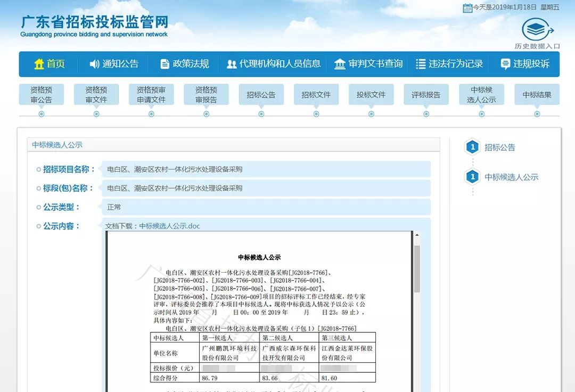Click the courthouse icon for 审判文书查询
The image size is (575, 392).
340,64
